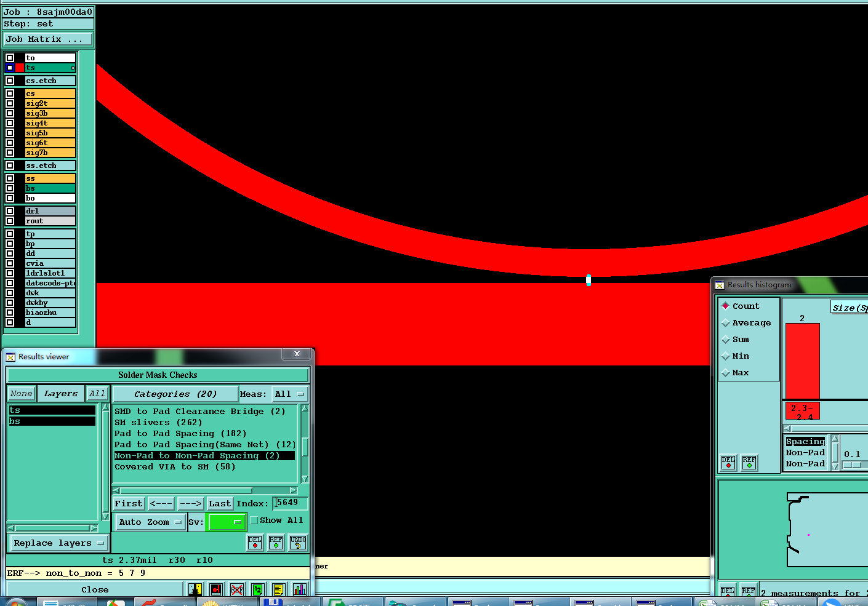Click the Results viewer title bar icon

[x=10, y=357]
